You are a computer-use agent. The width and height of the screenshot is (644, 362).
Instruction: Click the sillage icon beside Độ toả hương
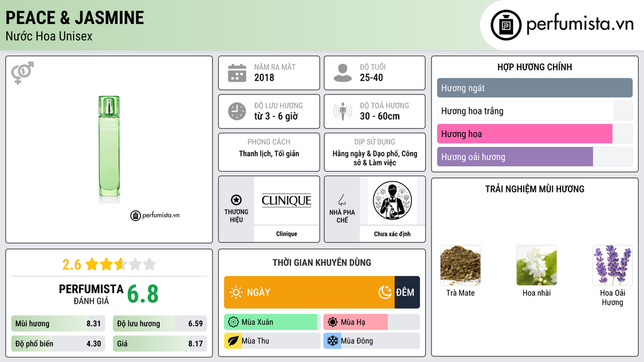click(x=343, y=111)
